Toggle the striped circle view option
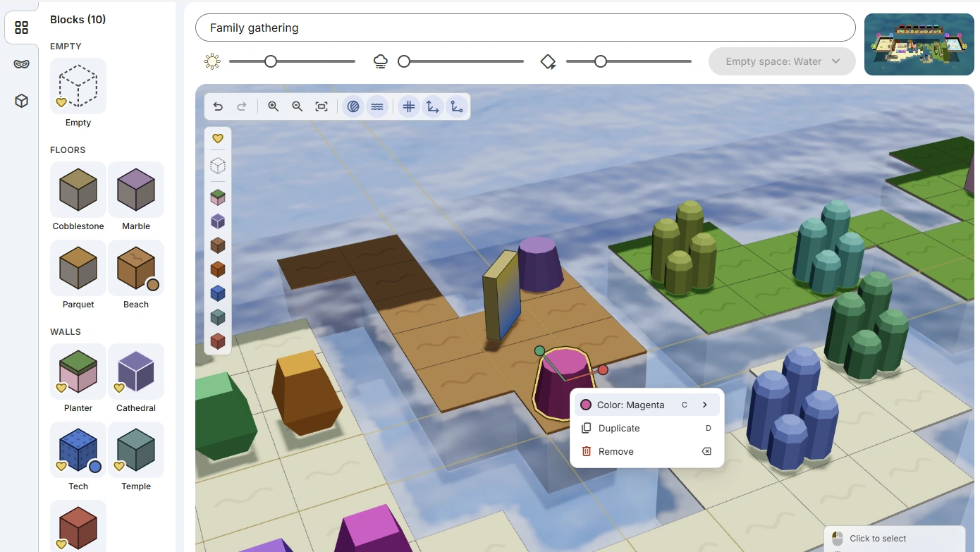 click(x=353, y=106)
